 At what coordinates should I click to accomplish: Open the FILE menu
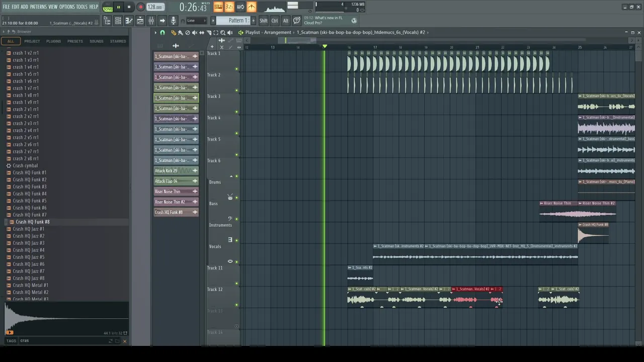(6, 7)
